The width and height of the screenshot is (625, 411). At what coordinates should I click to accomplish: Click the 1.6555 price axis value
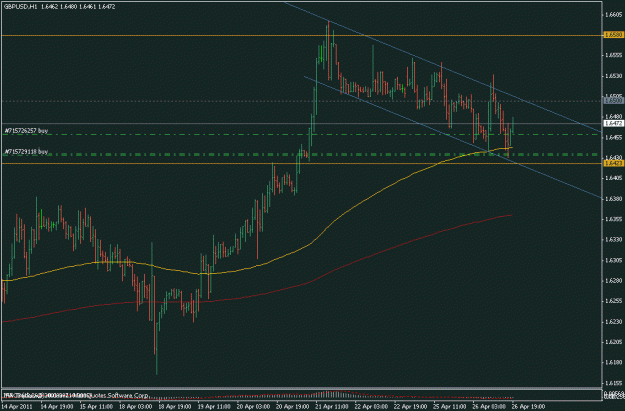tap(613, 55)
